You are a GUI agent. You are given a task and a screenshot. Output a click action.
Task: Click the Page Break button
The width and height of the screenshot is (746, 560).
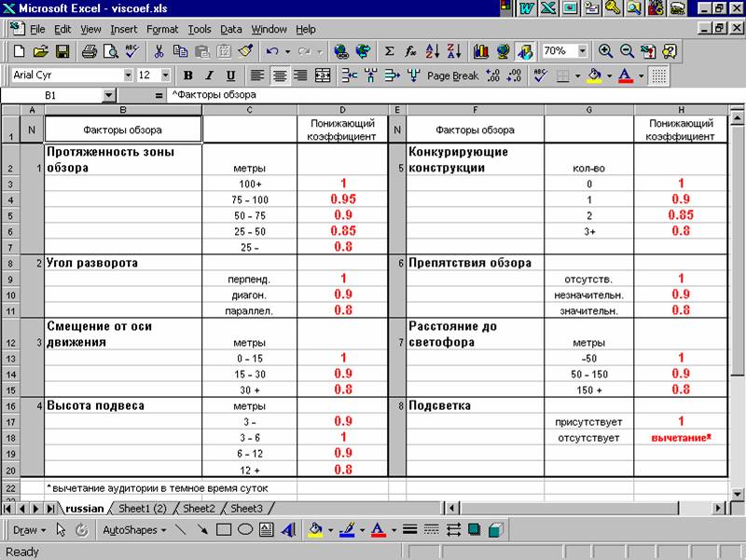452,75
